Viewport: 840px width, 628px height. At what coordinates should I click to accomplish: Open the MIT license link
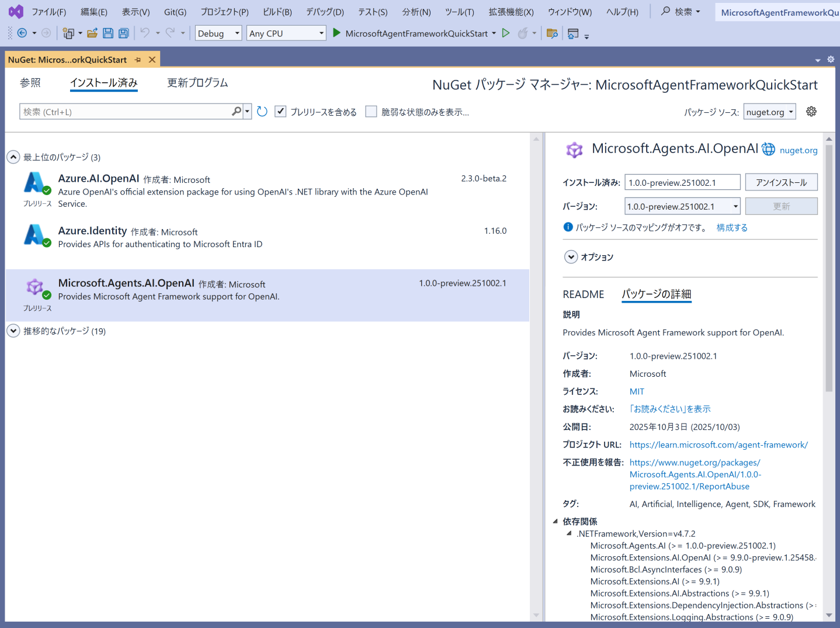tap(637, 391)
